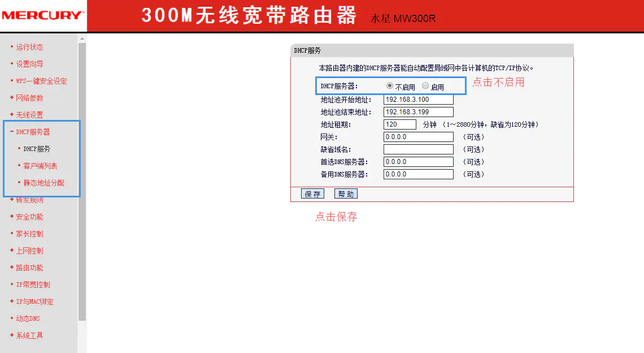
Task: Click the 地址池开始地址 input field
Action: 418,99
